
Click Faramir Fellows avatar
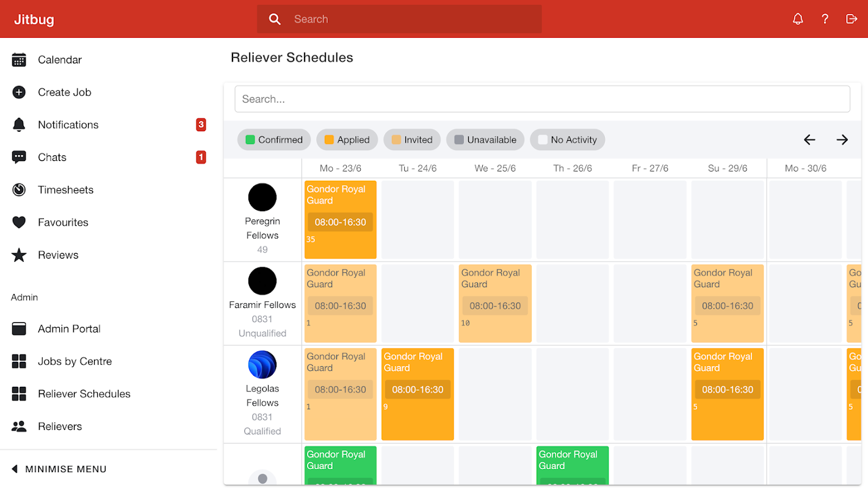262,281
